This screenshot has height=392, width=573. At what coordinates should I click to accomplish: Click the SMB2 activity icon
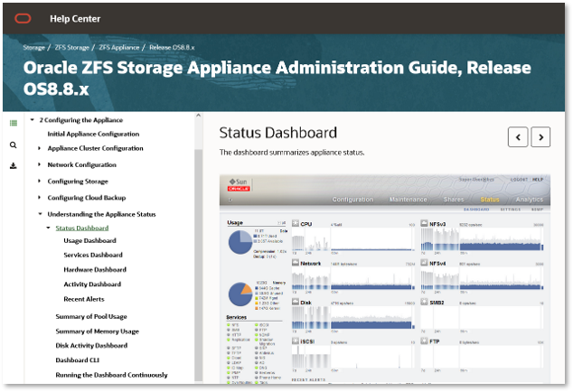(424, 302)
